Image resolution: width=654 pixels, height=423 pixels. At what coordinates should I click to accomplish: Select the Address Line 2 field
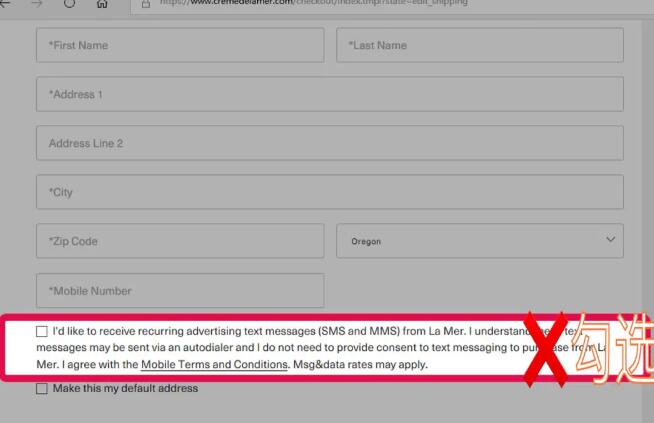click(330, 143)
